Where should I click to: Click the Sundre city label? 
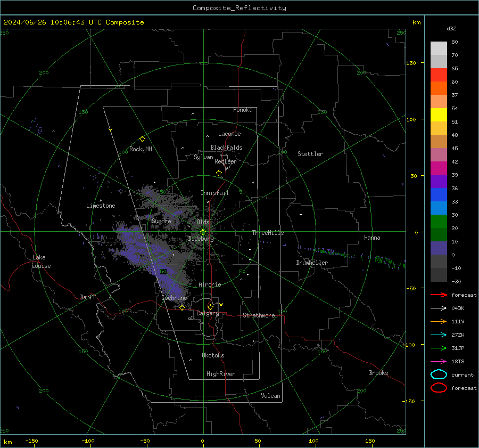(x=161, y=221)
